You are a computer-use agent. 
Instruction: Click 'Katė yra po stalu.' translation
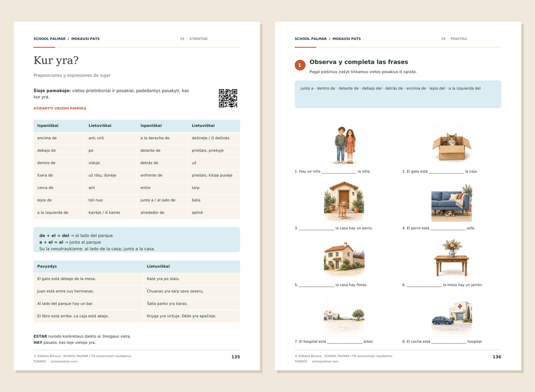(192, 279)
